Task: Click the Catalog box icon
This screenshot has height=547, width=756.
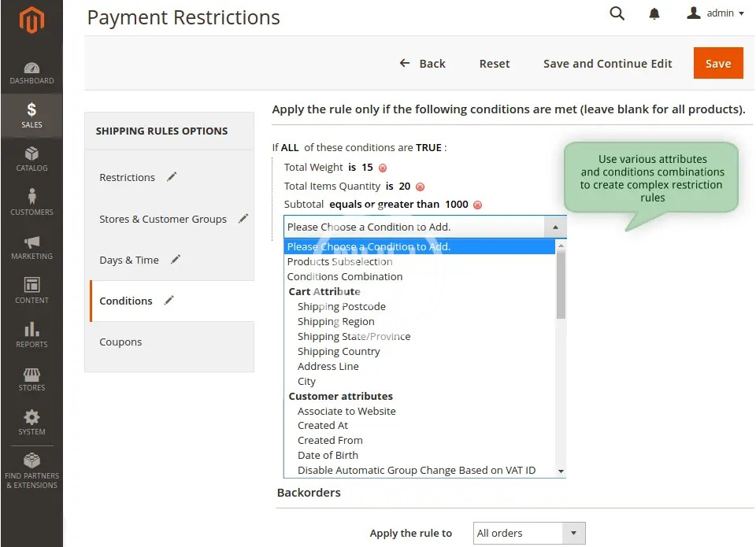Action: [x=31, y=153]
